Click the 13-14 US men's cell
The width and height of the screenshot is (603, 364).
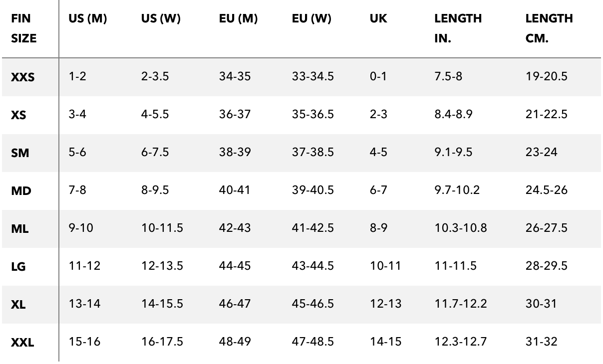(84, 304)
